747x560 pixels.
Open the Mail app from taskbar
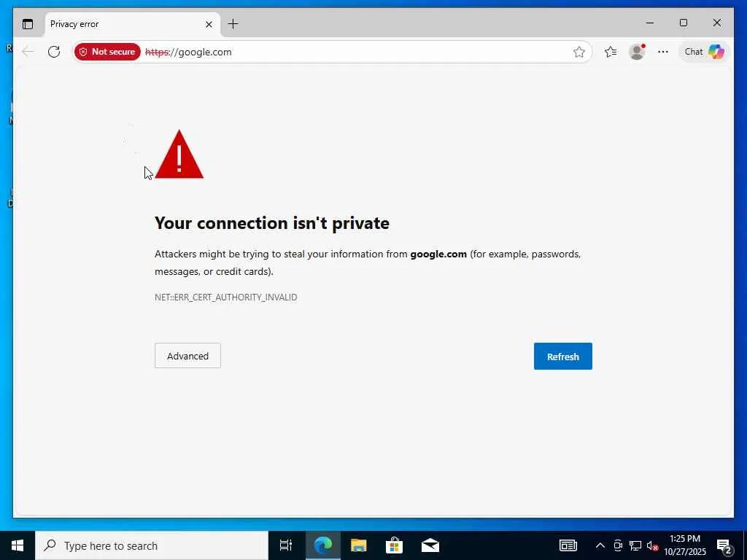click(430, 545)
